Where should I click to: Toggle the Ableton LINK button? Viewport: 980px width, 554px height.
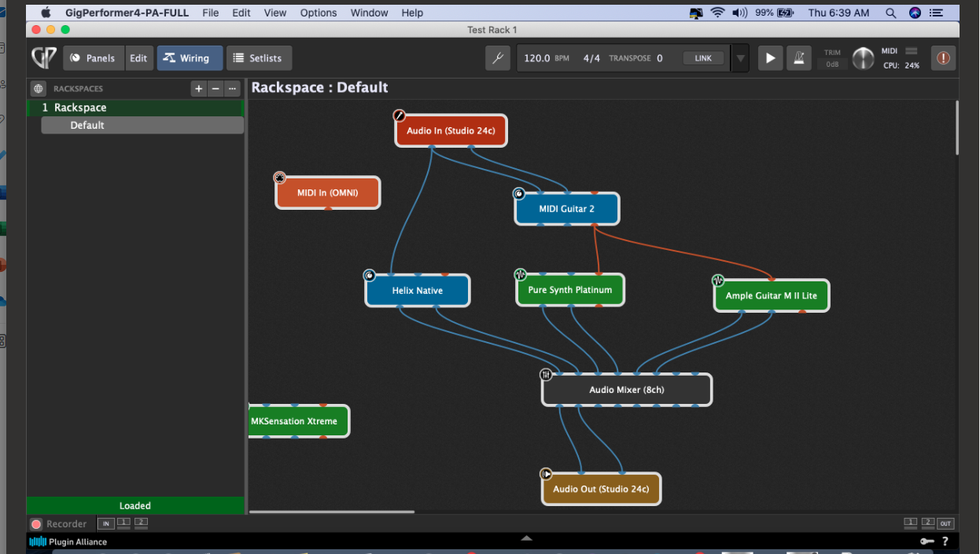pyautogui.click(x=703, y=58)
